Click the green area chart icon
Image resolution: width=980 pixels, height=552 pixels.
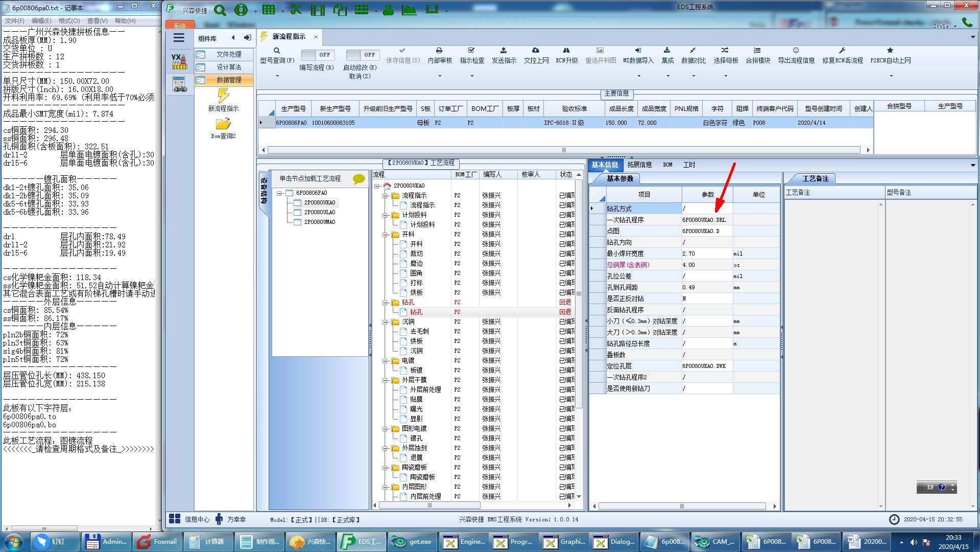(409, 10)
